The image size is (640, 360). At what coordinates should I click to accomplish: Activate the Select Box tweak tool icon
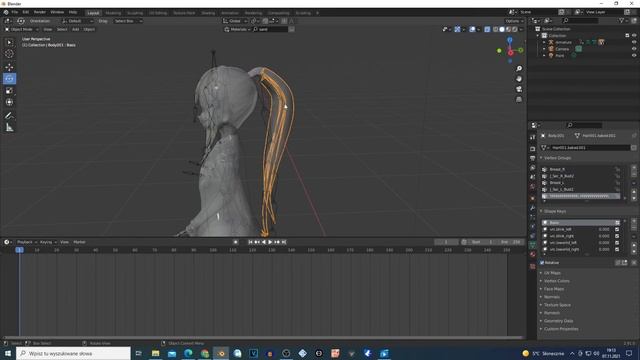[9, 42]
